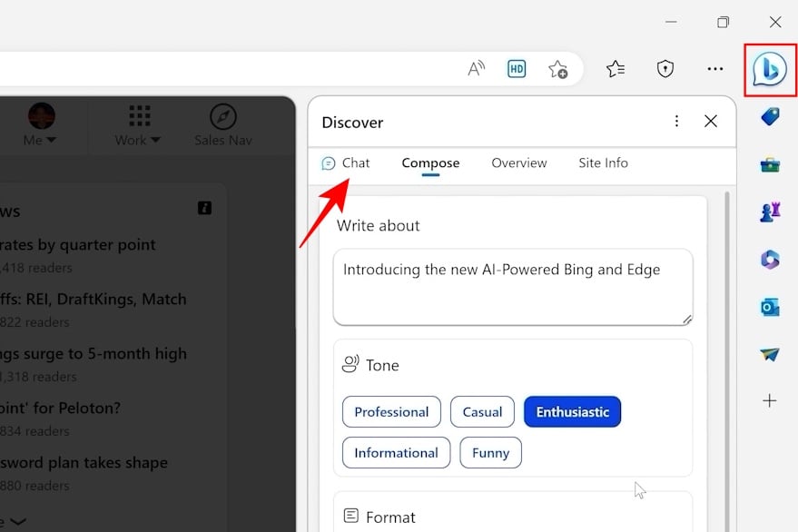
Task: Choose the Funny tone option
Action: click(490, 453)
